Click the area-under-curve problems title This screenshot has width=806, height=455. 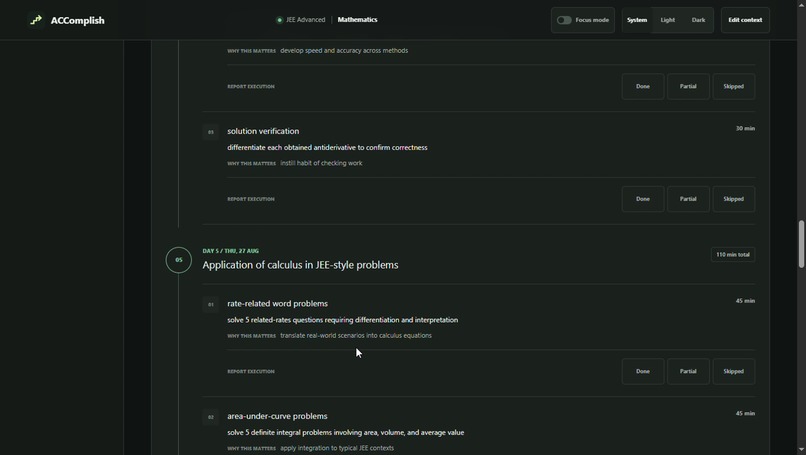point(277,416)
